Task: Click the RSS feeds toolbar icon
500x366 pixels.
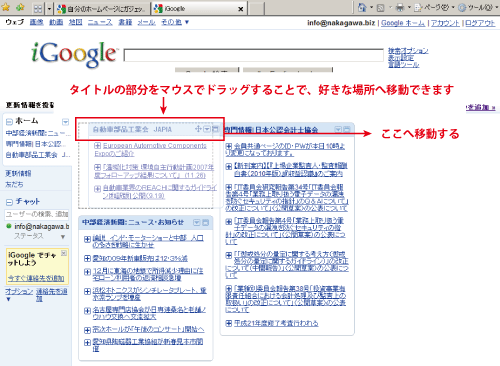Action: (380, 8)
